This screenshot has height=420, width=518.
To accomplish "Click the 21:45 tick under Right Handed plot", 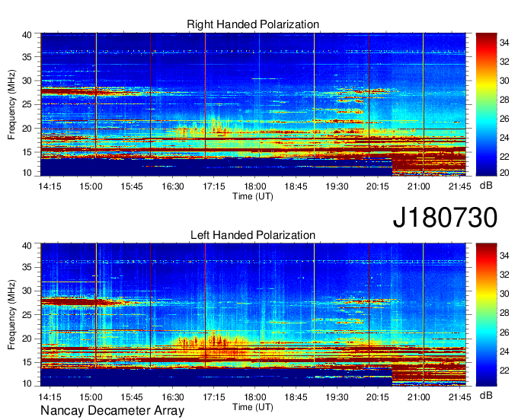I will [x=460, y=186].
